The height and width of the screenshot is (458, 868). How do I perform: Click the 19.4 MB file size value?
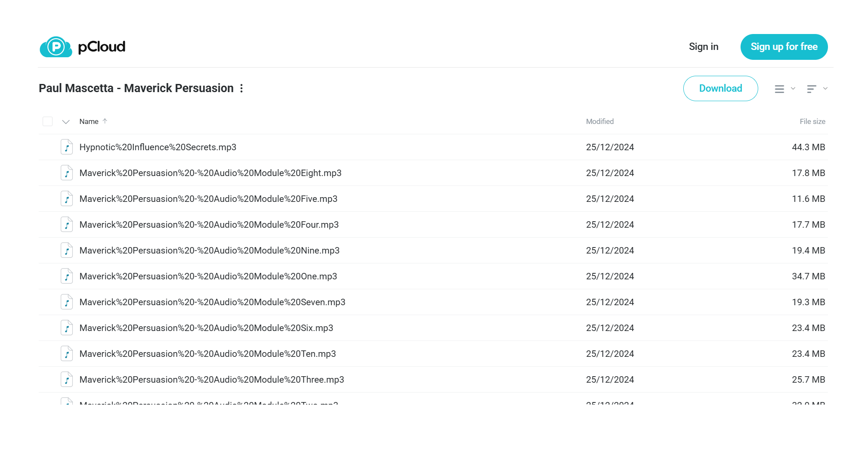[x=808, y=251]
